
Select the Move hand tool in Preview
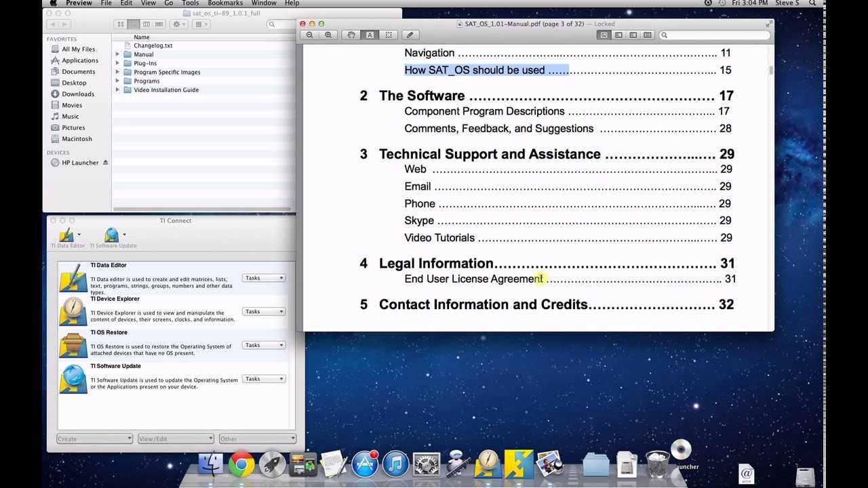[351, 35]
